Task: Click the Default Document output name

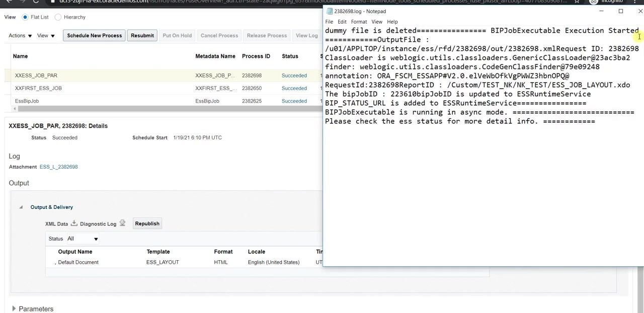Action: (78, 262)
